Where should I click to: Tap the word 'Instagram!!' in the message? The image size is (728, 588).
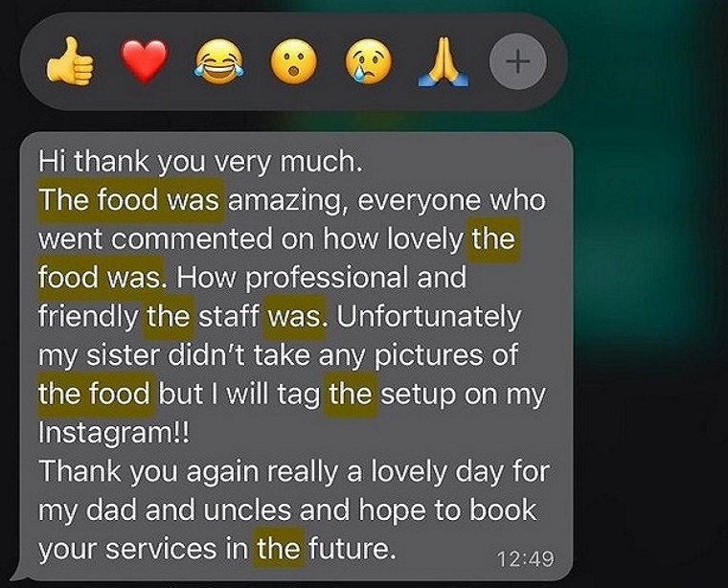pos(114,433)
